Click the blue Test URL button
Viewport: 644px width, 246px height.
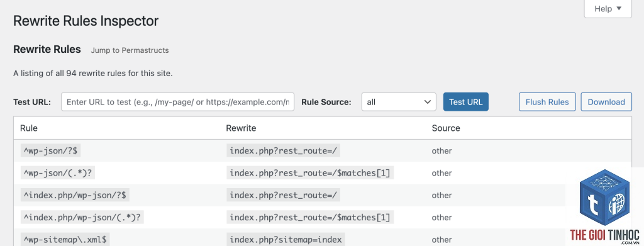(x=466, y=102)
